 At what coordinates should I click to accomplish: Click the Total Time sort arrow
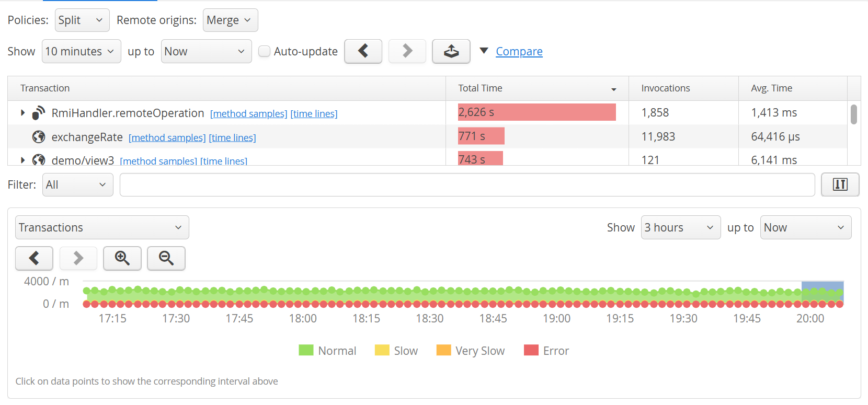(614, 89)
